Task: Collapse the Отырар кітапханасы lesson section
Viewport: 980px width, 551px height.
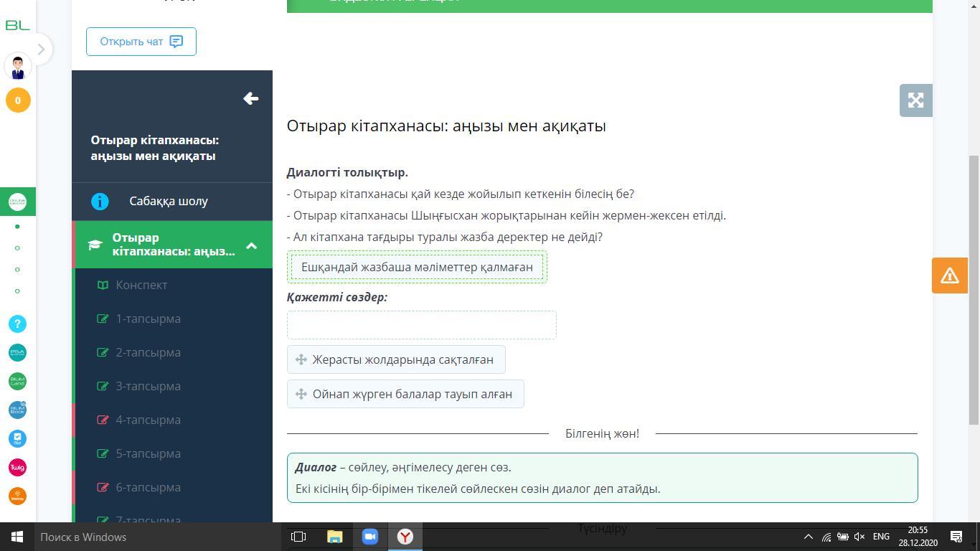Action: tap(252, 246)
